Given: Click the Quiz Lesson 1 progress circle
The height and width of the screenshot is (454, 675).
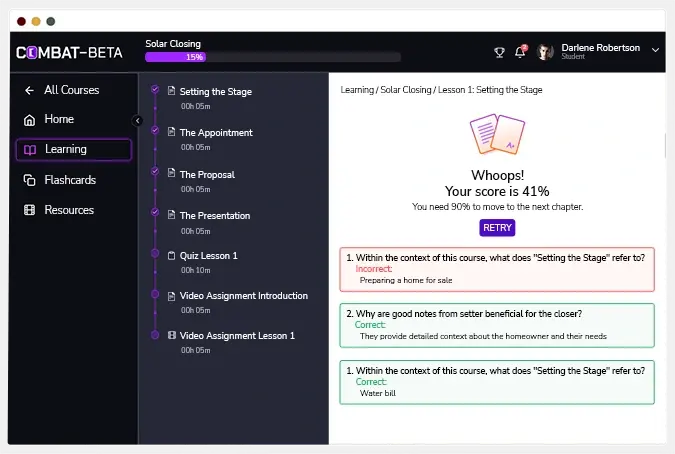Looking at the screenshot, I should click(x=154, y=253).
